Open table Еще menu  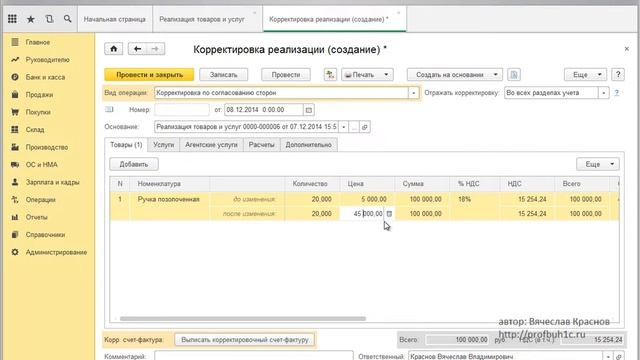(598, 164)
